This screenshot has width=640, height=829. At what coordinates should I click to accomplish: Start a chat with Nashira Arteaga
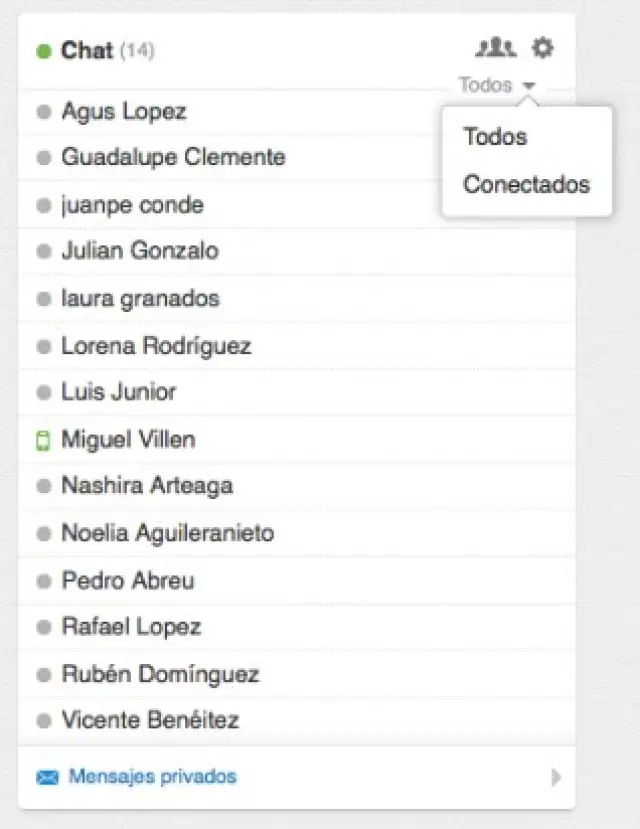click(147, 486)
